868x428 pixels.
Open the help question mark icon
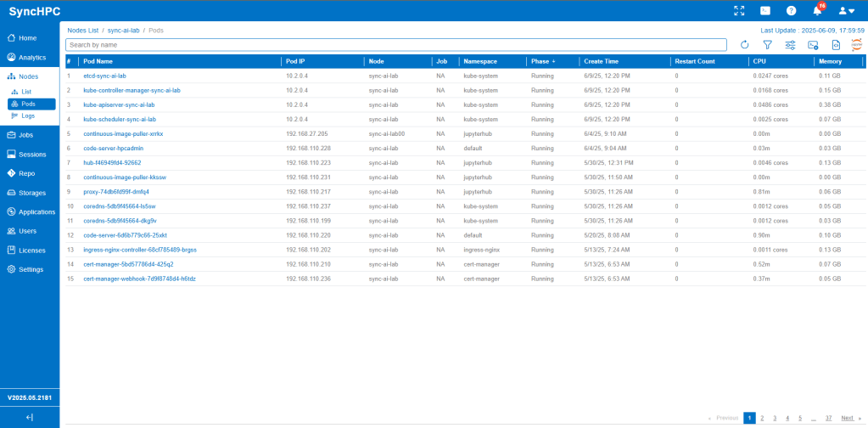coord(791,11)
